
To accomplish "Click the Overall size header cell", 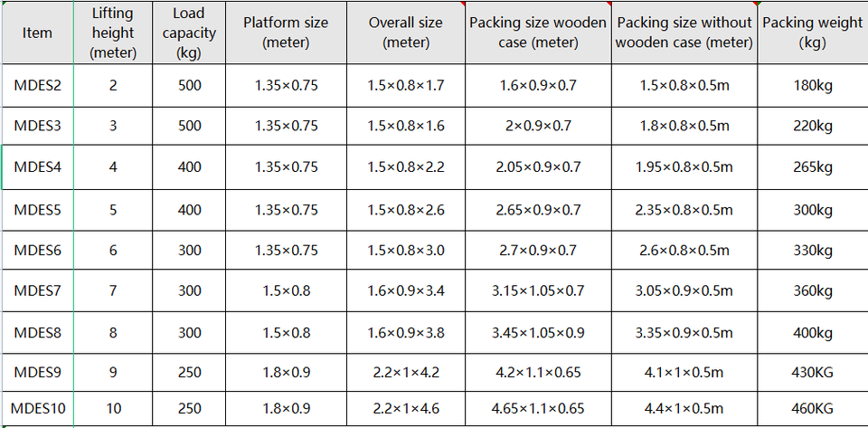I will (x=406, y=33).
